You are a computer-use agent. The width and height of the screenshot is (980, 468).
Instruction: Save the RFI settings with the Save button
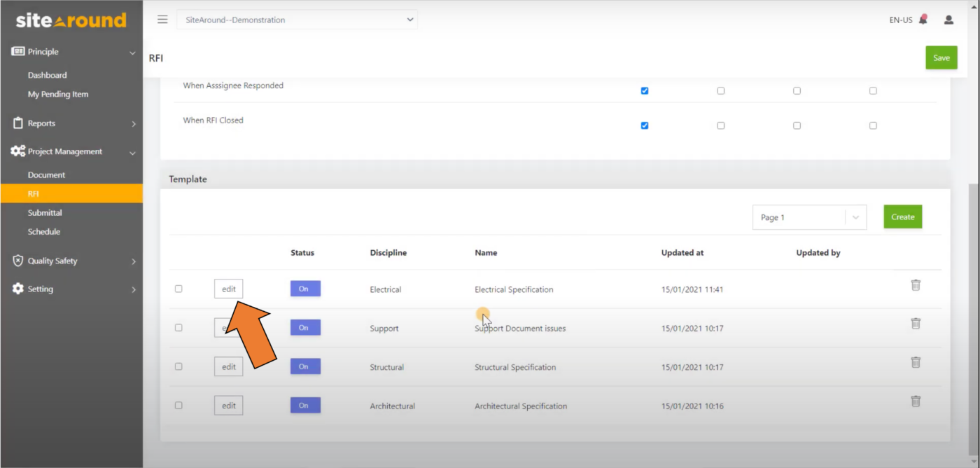(941, 57)
